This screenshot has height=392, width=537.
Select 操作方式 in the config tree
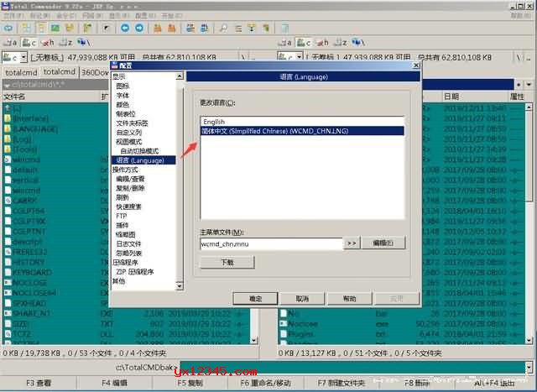point(125,170)
